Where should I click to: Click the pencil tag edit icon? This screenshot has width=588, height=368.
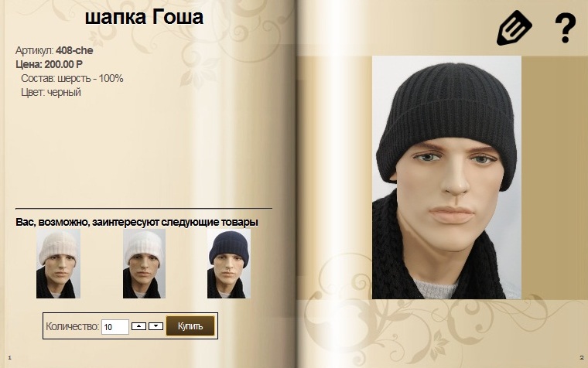click(x=514, y=28)
